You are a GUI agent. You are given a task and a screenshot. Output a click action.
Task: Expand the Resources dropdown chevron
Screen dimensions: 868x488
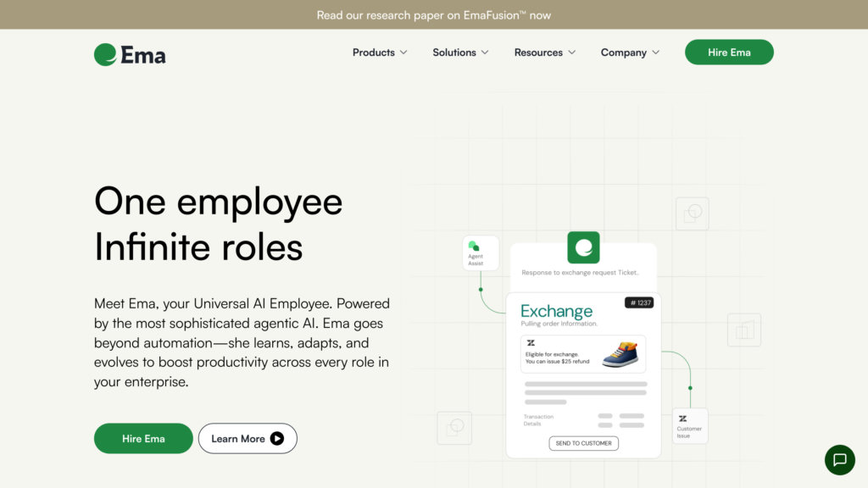(x=572, y=53)
